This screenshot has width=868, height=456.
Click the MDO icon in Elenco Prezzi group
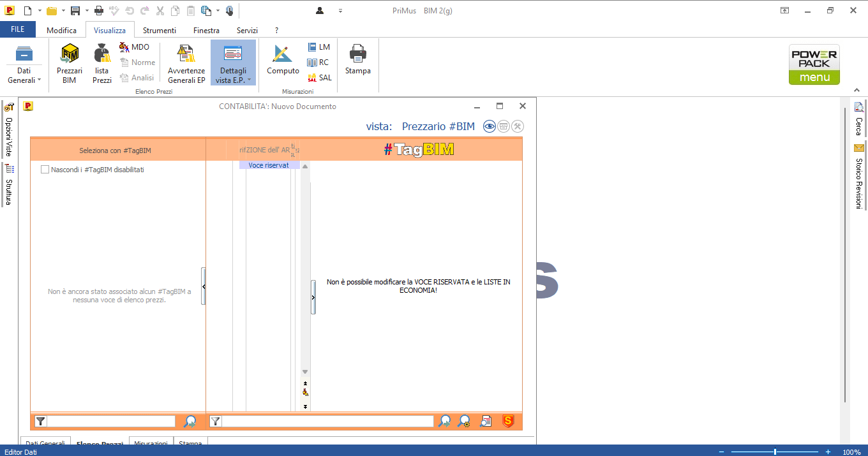[x=134, y=47]
